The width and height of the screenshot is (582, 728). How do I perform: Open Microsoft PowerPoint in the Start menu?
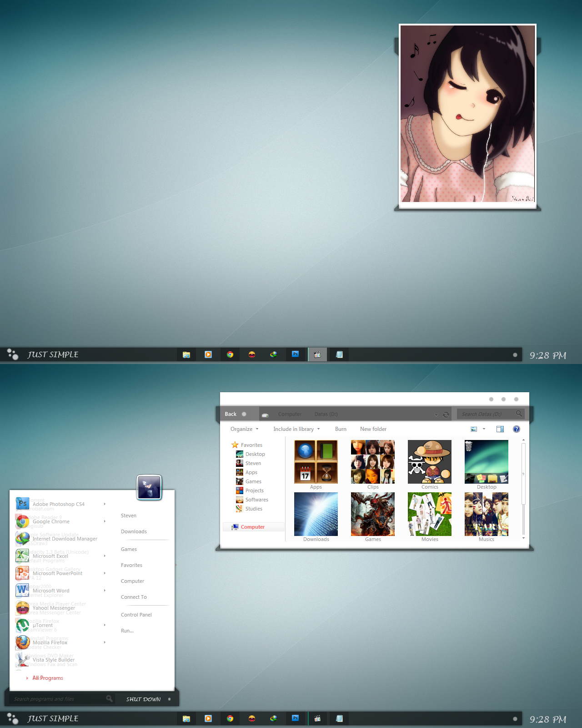57,573
